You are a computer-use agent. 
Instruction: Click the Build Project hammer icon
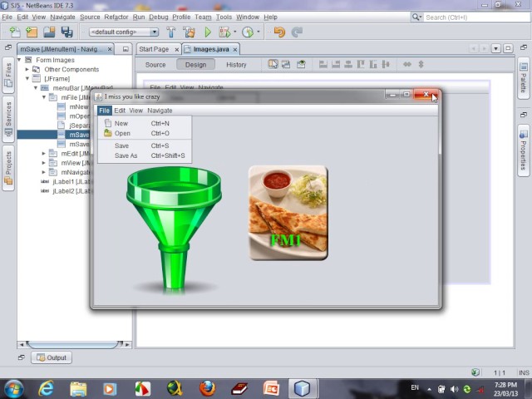(171, 32)
